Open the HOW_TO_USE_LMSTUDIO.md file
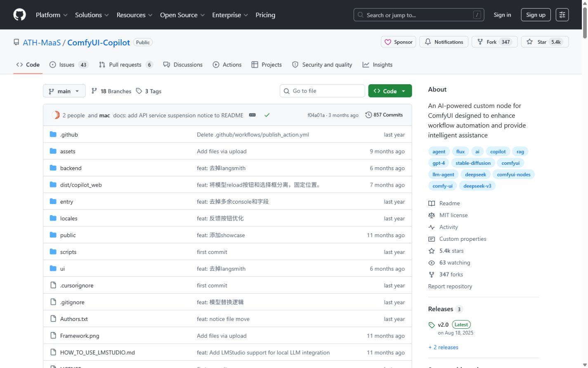588x368 pixels. (97, 352)
